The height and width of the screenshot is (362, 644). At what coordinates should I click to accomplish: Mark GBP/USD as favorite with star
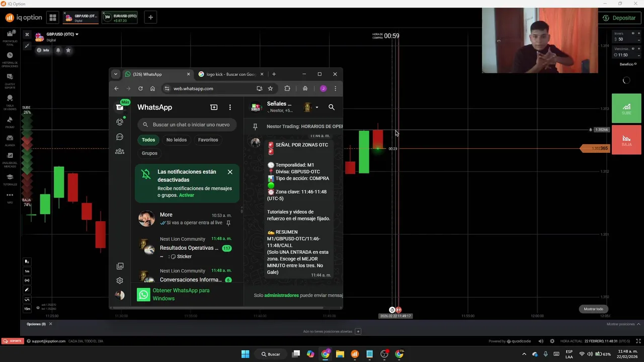point(68,50)
